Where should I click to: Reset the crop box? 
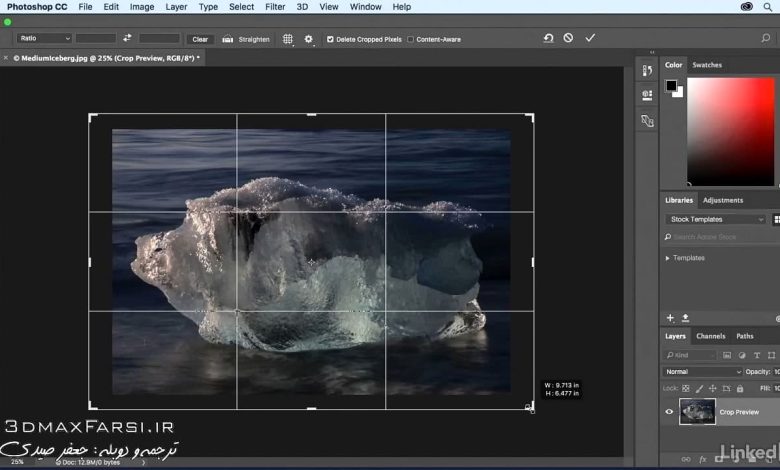click(549, 38)
